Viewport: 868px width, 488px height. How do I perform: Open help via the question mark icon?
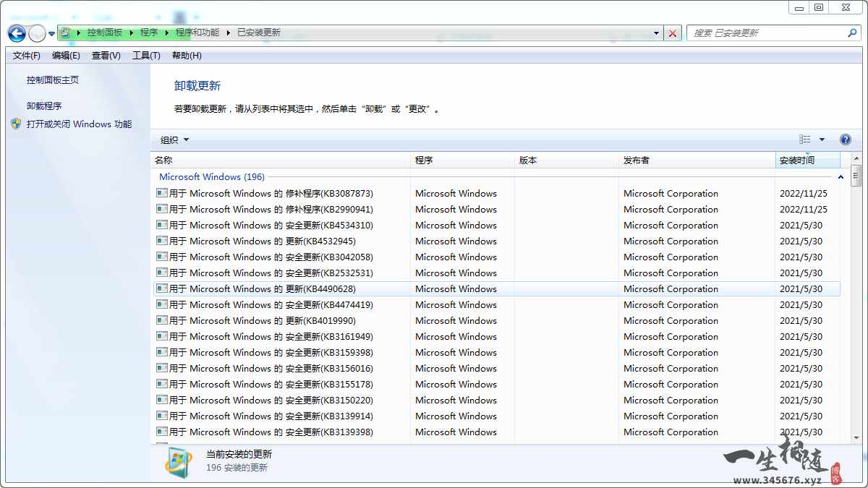point(845,139)
